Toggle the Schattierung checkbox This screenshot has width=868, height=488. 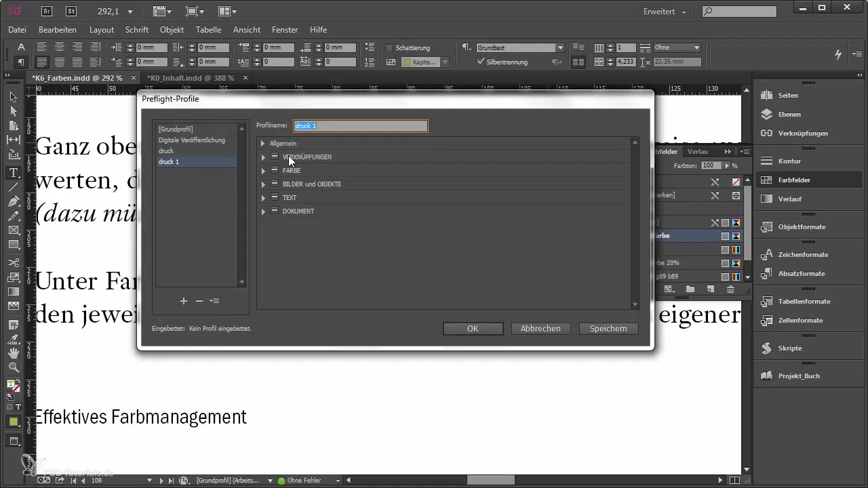tap(389, 48)
